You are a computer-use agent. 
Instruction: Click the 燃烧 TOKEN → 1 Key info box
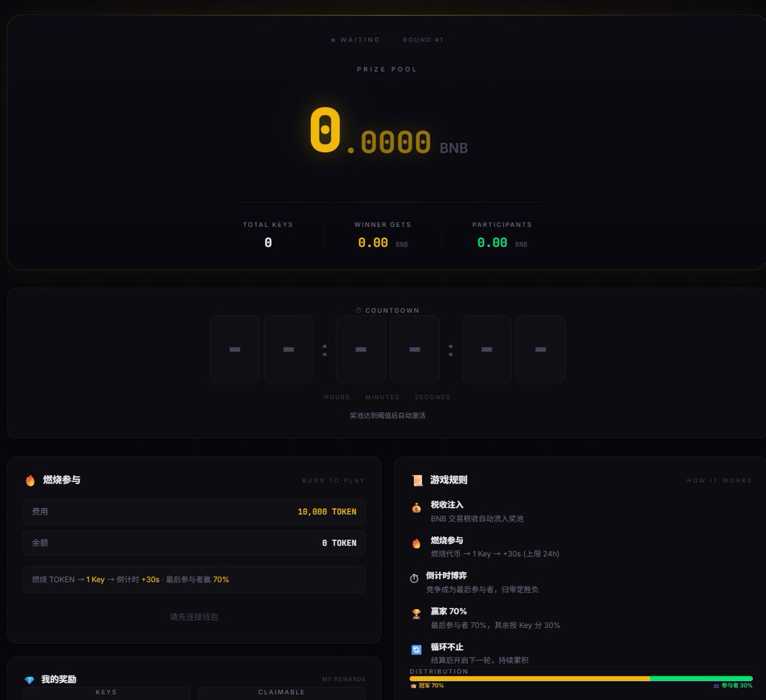click(194, 579)
